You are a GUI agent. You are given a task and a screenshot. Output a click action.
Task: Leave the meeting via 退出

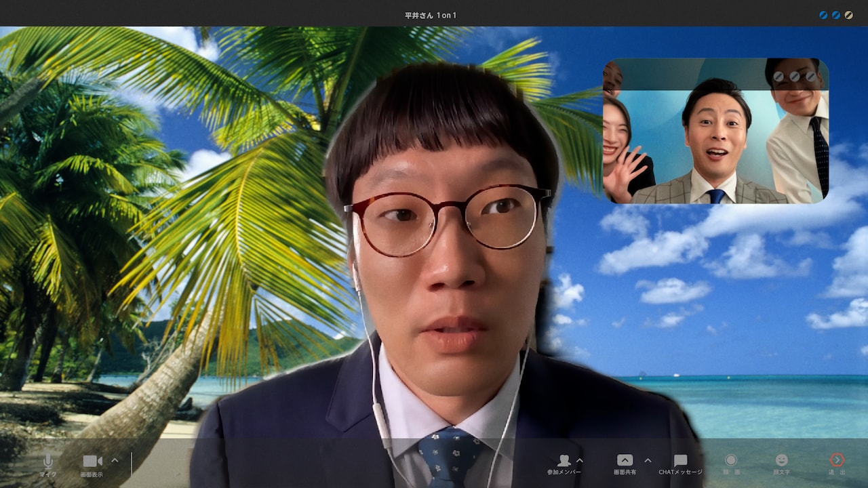click(837, 461)
